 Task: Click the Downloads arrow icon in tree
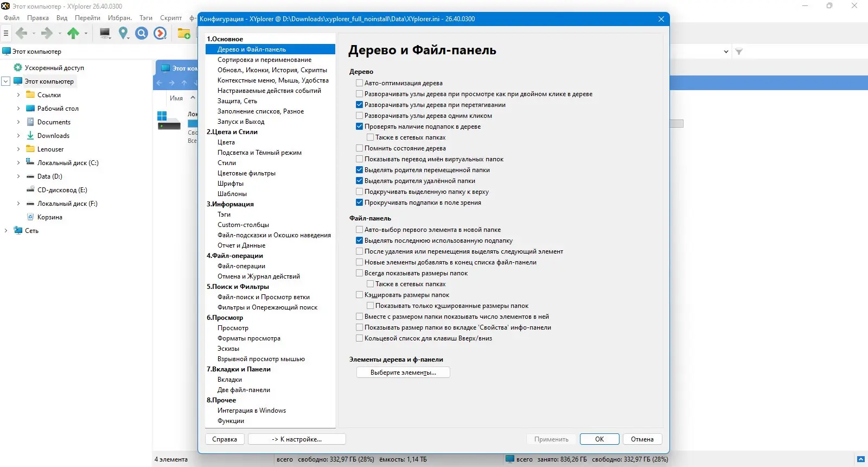coord(30,136)
